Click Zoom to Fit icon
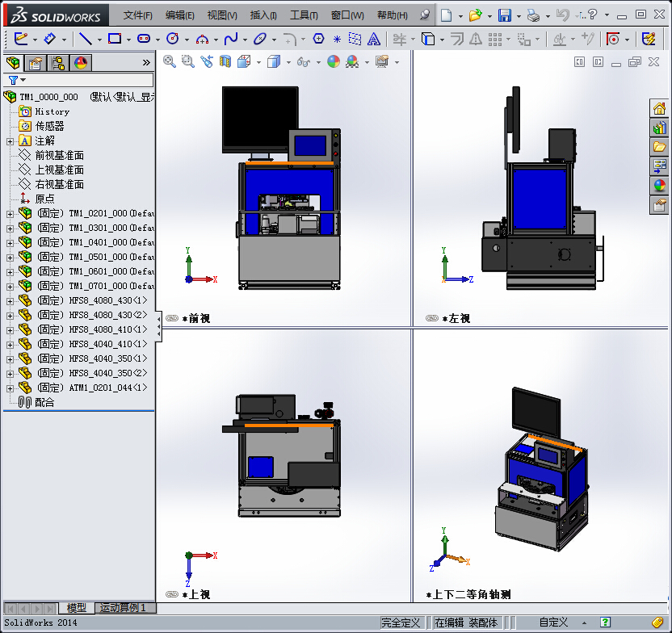This screenshot has width=672, height=633. click(x=170, y=61)
